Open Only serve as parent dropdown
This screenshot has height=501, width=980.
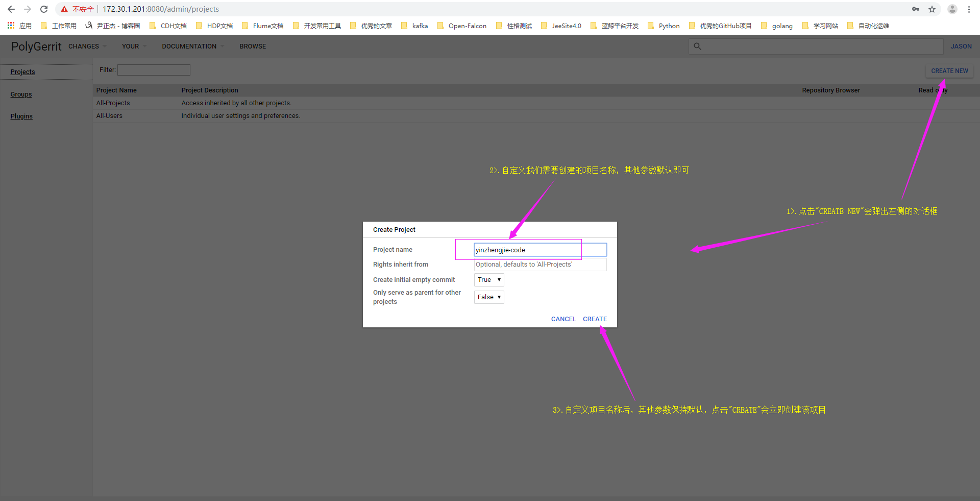click(489, 297)
